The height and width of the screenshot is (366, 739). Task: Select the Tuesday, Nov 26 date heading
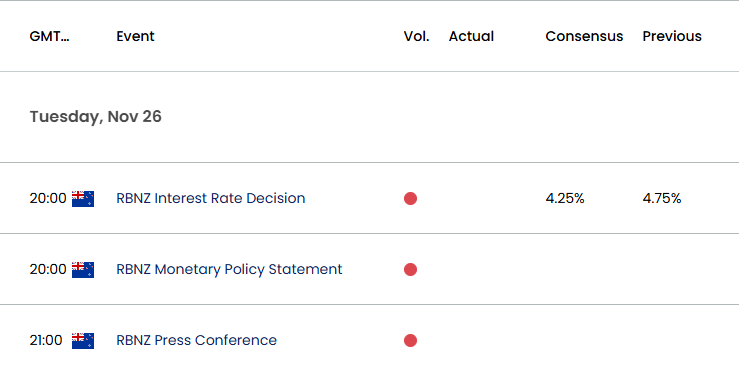click(x=96, y=117)
